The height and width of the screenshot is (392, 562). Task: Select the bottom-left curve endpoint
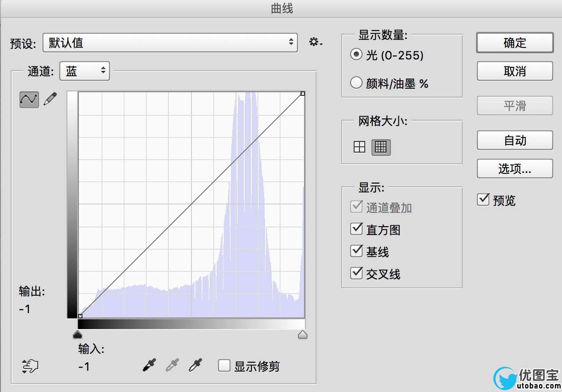(80, 316)
